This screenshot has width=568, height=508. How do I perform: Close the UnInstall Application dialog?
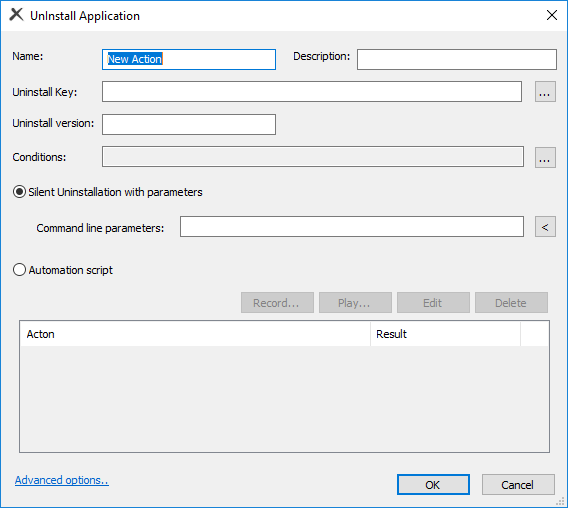552,15
